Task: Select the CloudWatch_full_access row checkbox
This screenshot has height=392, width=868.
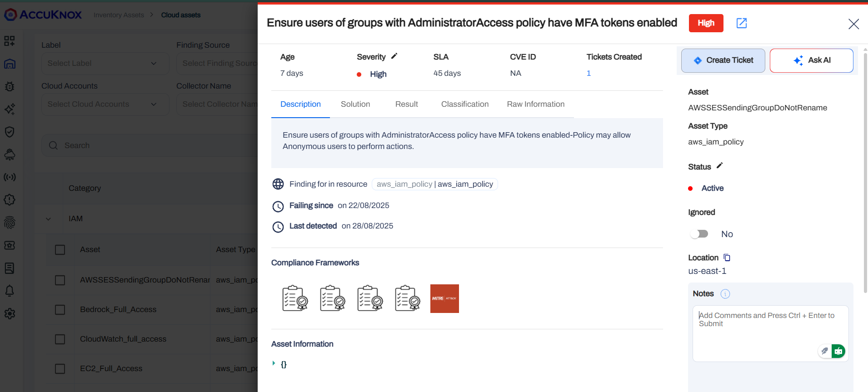Action: click(x=60, y=339)
